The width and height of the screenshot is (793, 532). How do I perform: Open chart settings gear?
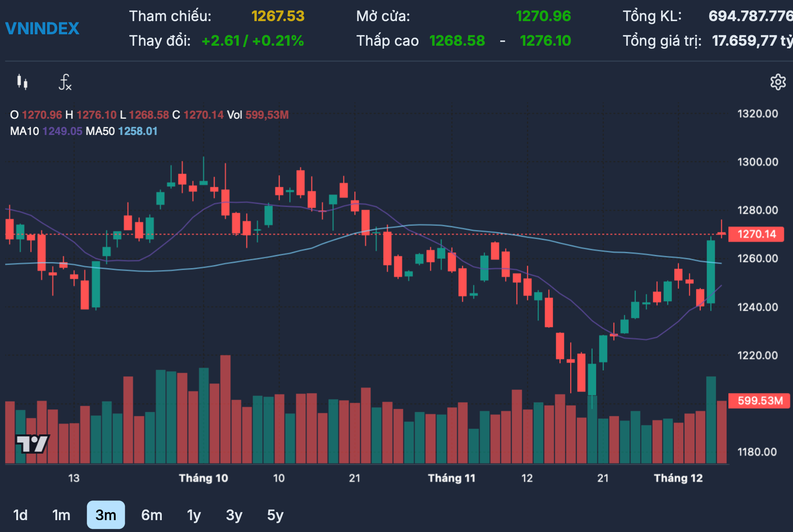coord(778,82)
